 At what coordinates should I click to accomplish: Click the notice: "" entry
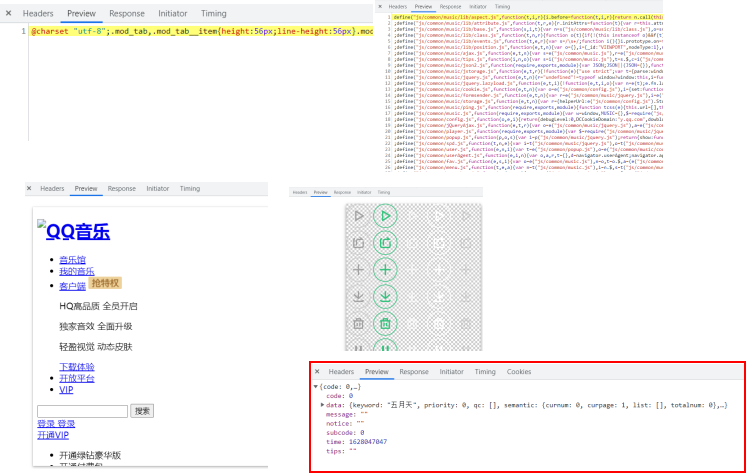(x=345, y=424)
